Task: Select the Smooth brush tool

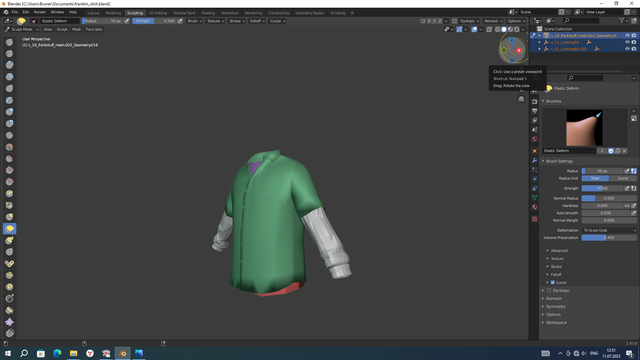Action: click(9, 147)
